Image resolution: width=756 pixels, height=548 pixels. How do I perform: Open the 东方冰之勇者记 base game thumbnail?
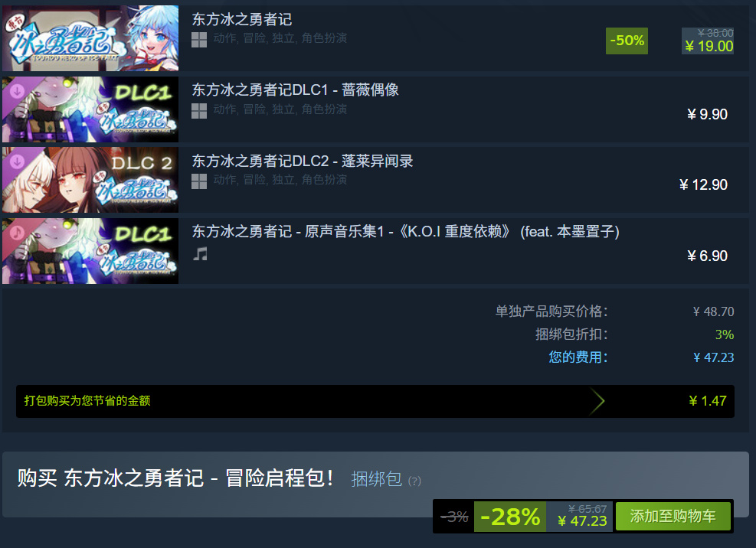point(90,38)
